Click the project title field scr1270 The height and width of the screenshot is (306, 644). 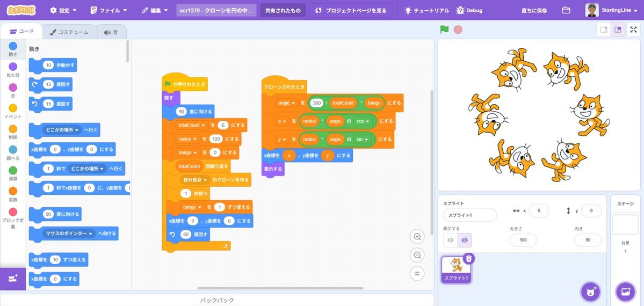point(216,10)
